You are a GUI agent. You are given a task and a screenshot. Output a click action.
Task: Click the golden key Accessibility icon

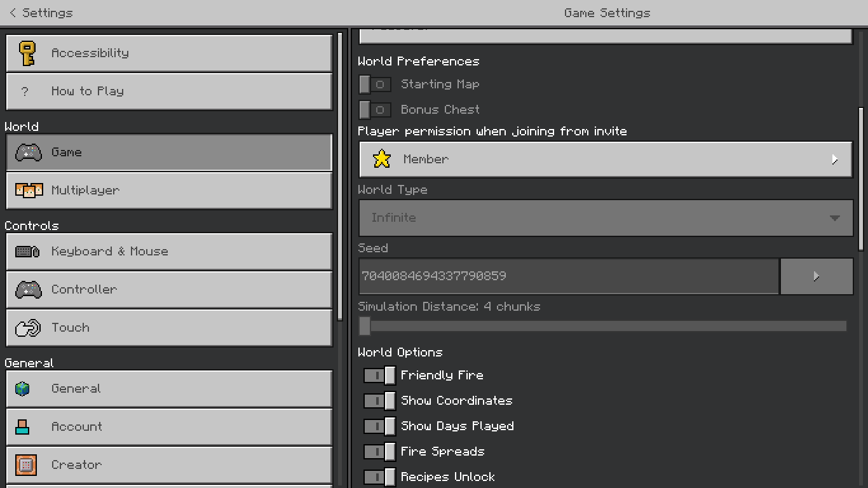tap(27, 53)
